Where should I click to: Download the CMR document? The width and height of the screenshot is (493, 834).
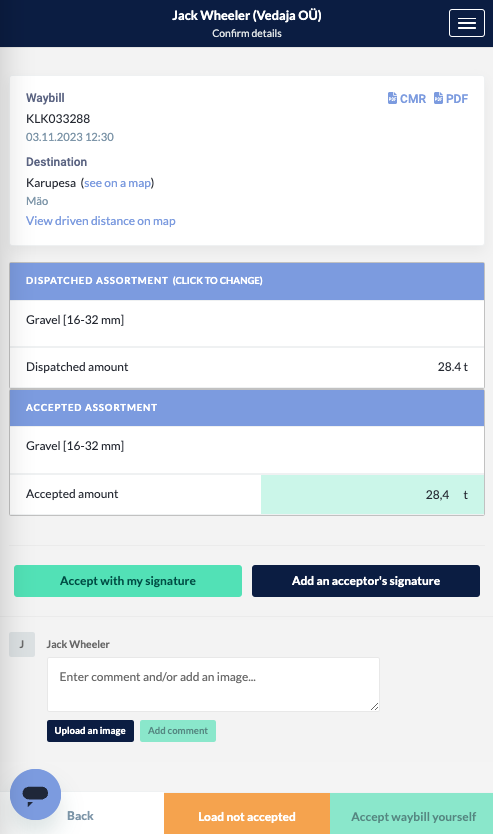[x=407, y=98]
